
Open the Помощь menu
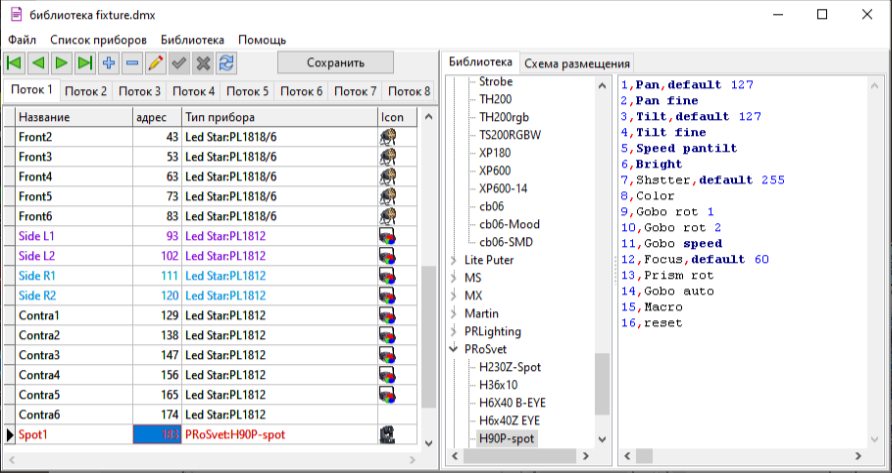[262, 40]
